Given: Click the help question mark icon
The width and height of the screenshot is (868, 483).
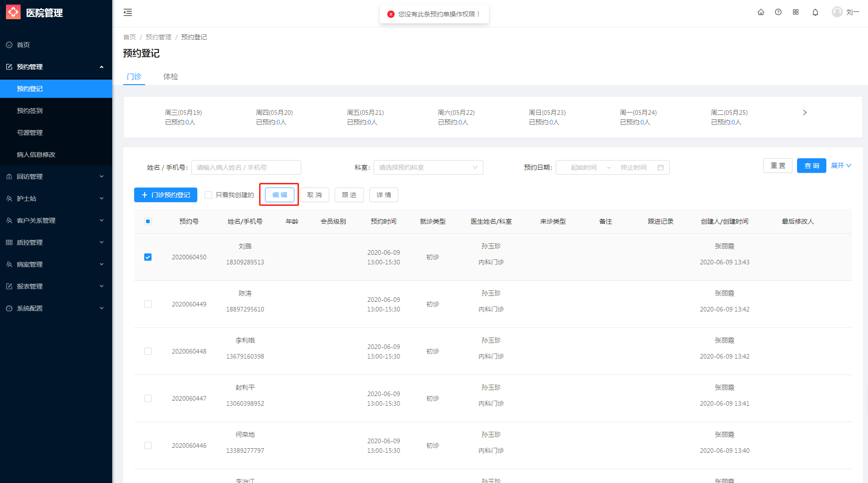Looking at the screenshot, I should point(778,12).
